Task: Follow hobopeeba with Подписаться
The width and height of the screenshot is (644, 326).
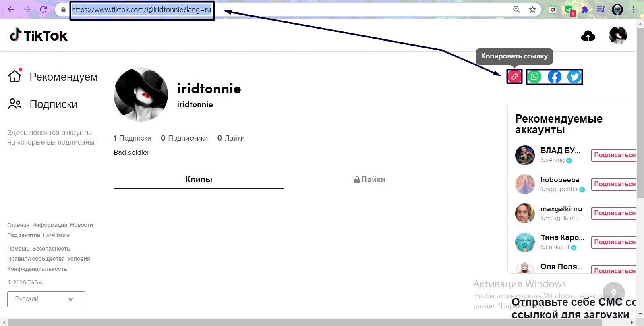Action: coord(614,184)
